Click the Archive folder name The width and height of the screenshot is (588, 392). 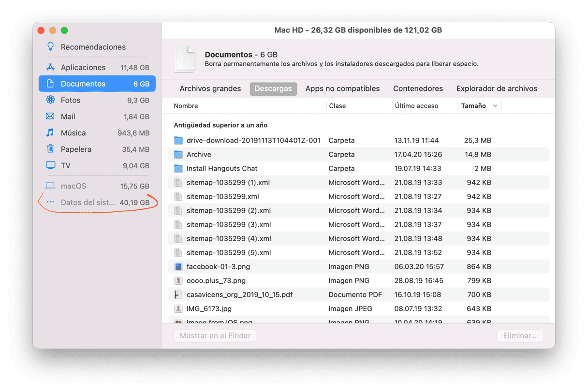[199, 155]
